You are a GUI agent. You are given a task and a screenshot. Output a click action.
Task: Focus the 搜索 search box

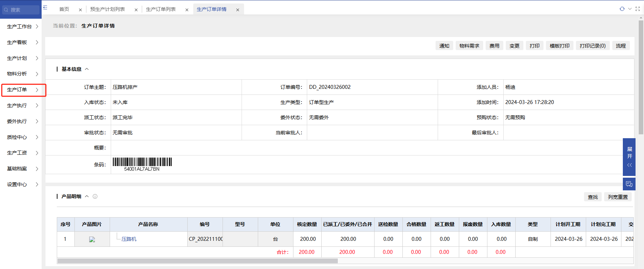(x=21, y=10)
